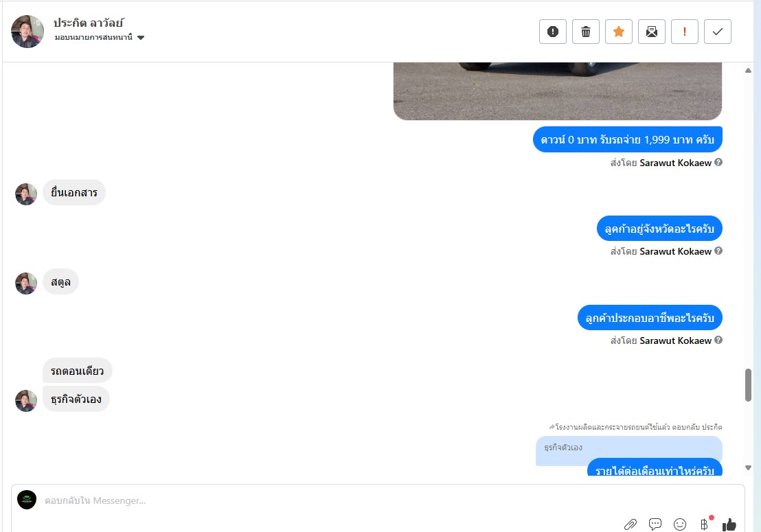Open sender name Sarawut Kokaew under ลูกค้าประกอบอาชีพอะไรครับ
This screenshot has width=761, height=532.
tap(676, 340)
